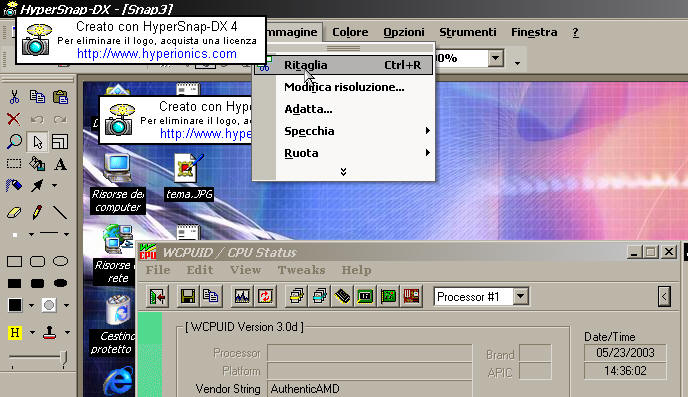
Task: Open the hyperionics.com link
Action: pyautogui.click(x=157, y=54)
